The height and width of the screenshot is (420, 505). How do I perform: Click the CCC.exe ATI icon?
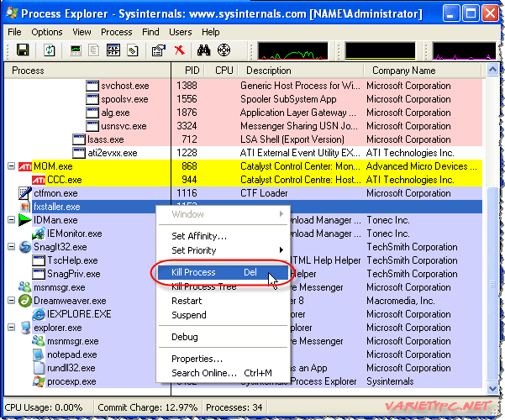pyautogui.click(x=39, y=180)
